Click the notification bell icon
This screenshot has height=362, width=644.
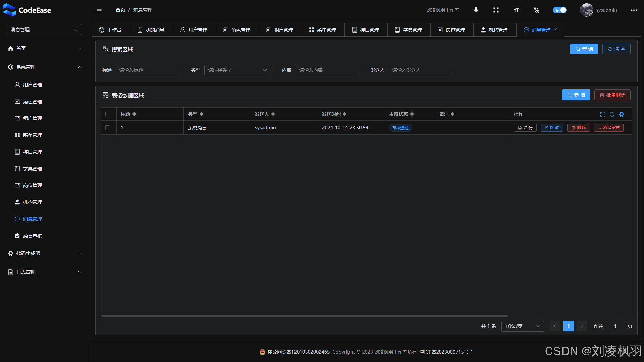[x=476, y=10]
